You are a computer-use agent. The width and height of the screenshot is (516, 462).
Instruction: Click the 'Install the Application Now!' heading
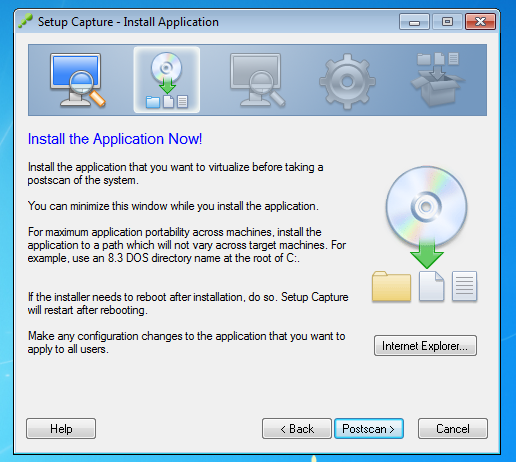click(115, 139)
